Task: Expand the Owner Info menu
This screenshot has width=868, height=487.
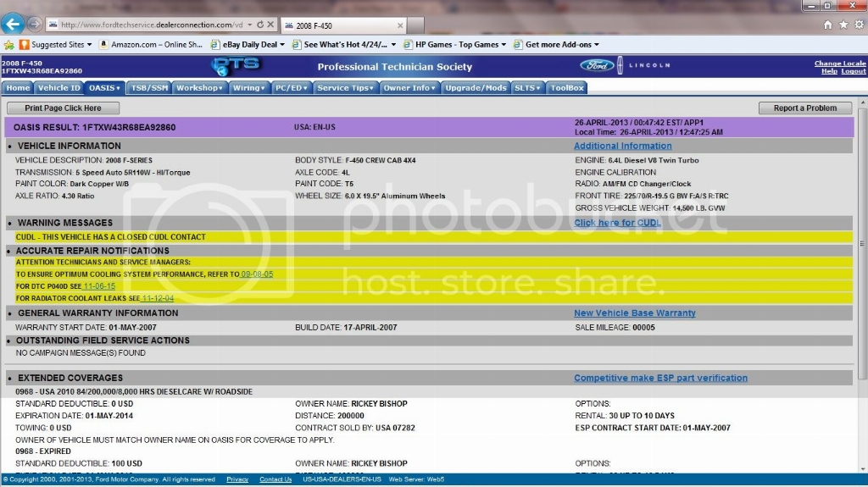Action: pos(409,88)
